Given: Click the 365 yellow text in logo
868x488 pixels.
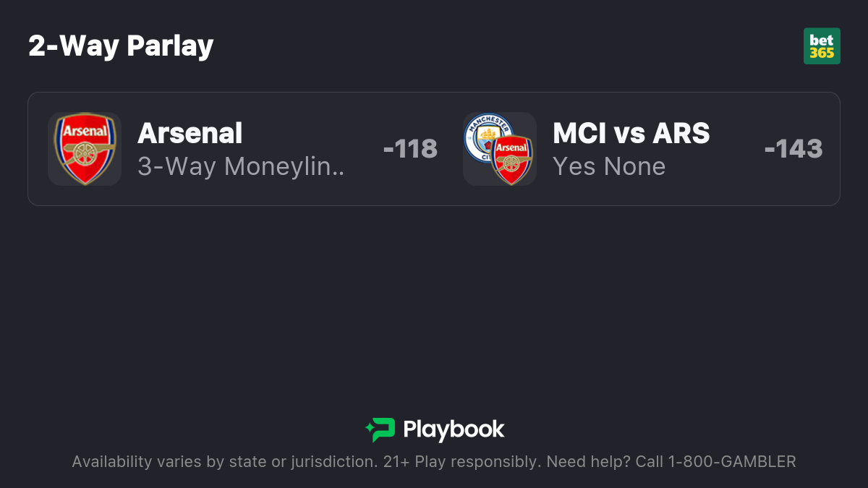Looking at the screenshot, I should point(822,53).
